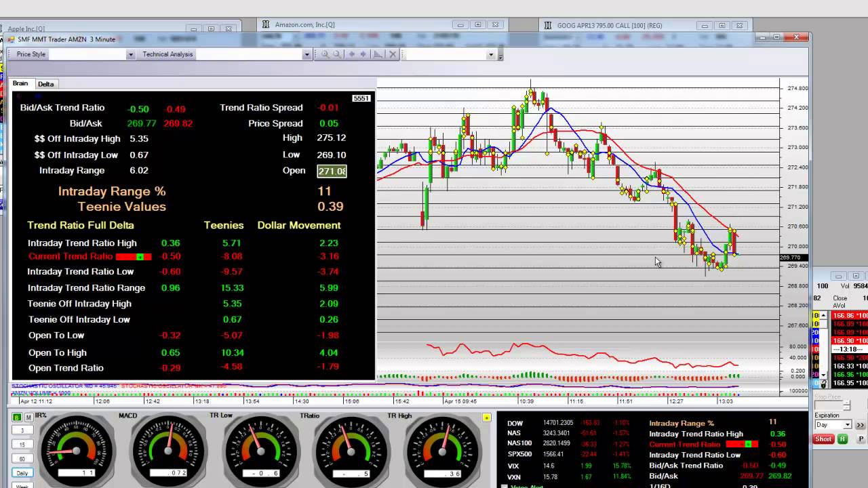This screenshot has width=868, height=488.
Task: Click the High value 275.12
Action: pyautogui.click(x=332, y=138)
